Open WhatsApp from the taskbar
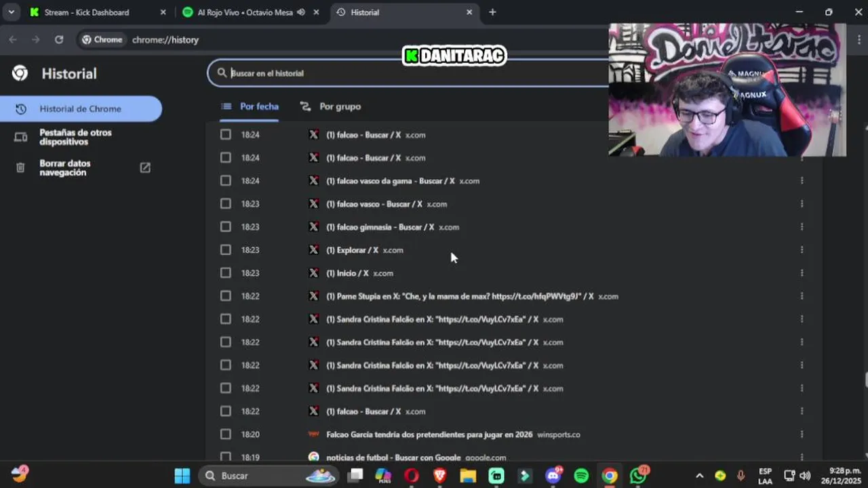Screen dimensions: 868x488 tap(638, 476)
